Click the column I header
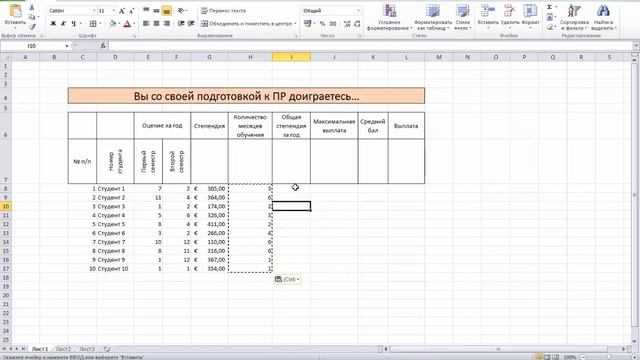Image resolution: width=640 pixels, height=360 pixels. tap(291, 57)
